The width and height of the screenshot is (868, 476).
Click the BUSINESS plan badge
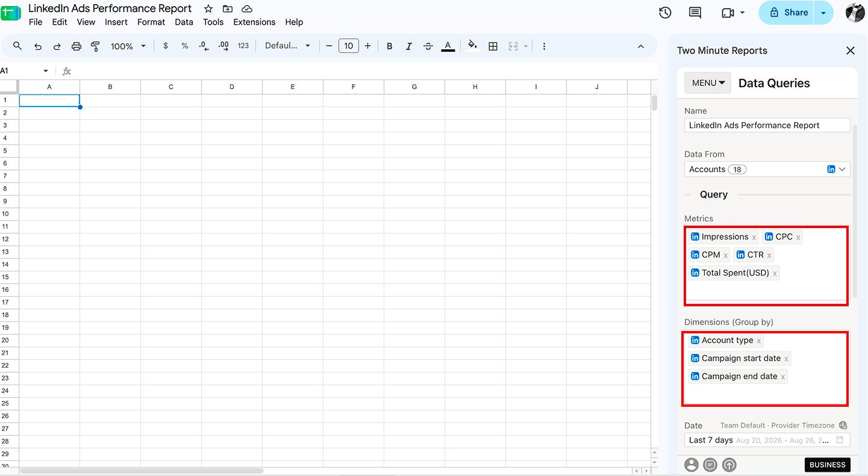[828, 465]
